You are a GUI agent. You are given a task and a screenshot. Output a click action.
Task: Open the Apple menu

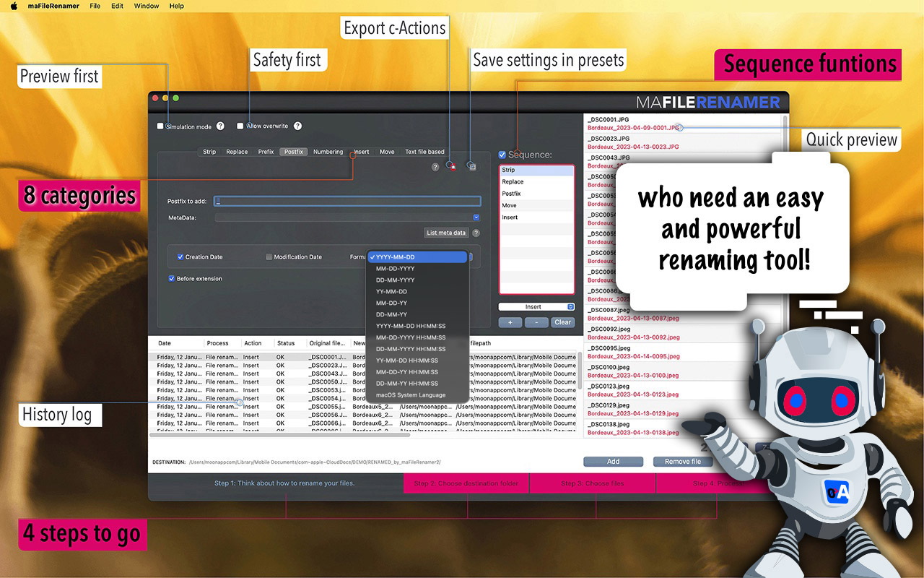13,6
